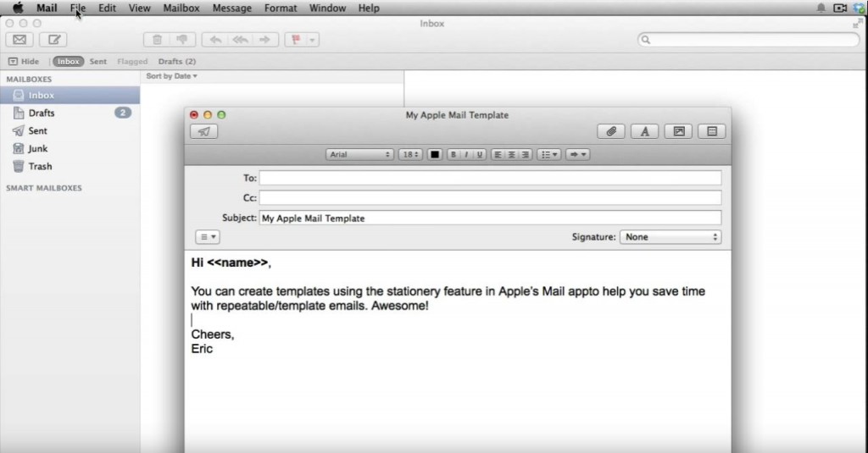Click the "Eric" line in message body

(202, 349)
